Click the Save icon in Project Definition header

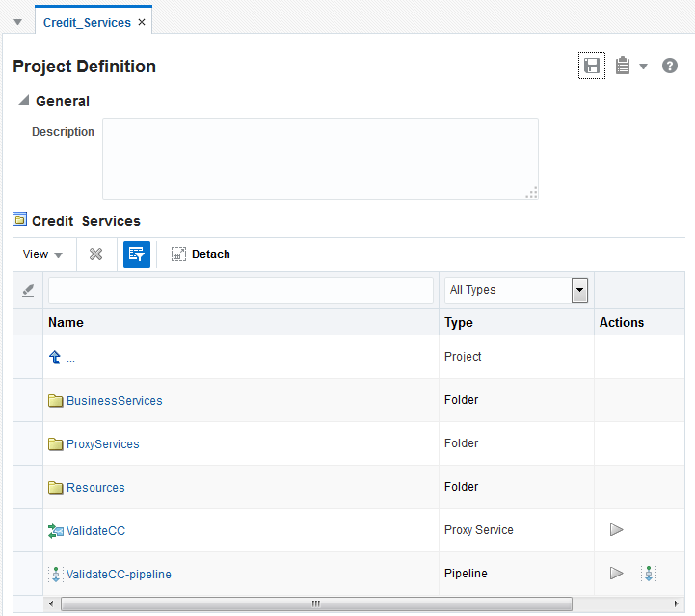click(591, 66)
